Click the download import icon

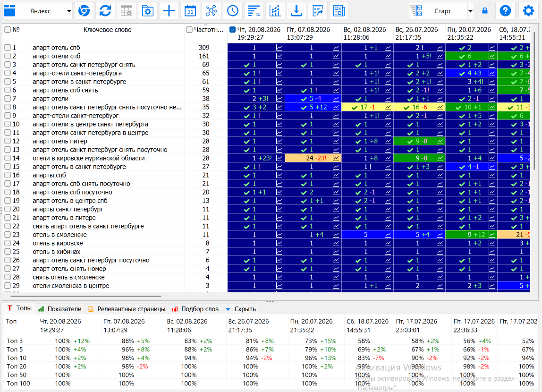(296, 11)
